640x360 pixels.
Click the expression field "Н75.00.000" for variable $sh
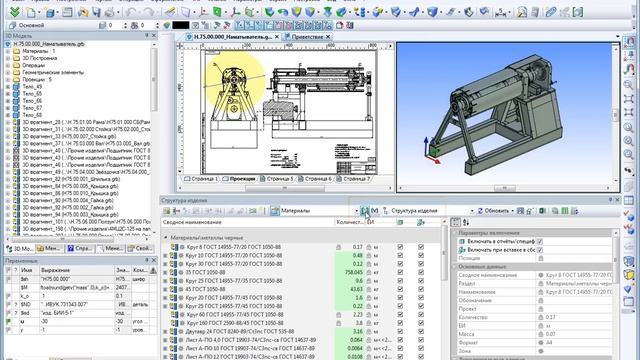pyautogui.click(x=76, y=279)
